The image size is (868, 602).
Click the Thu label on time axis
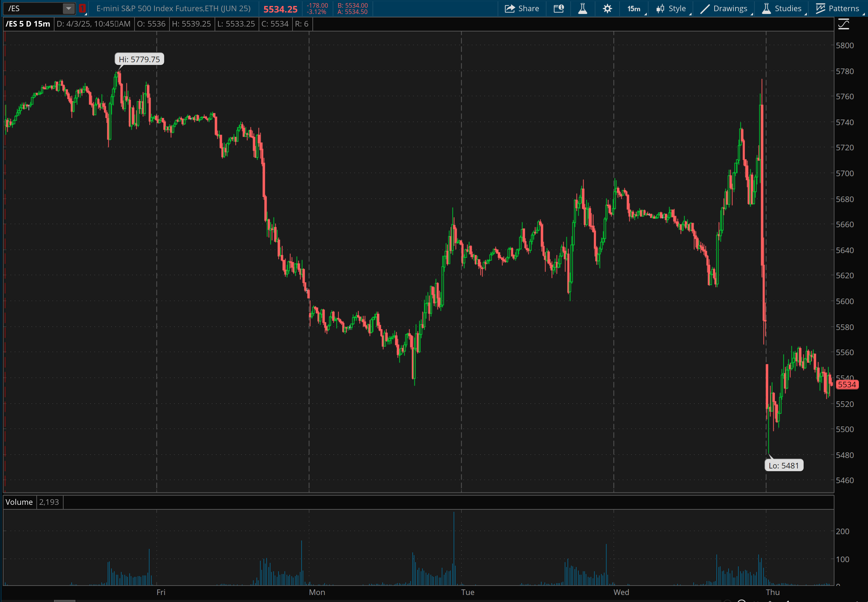click(773, 592)
